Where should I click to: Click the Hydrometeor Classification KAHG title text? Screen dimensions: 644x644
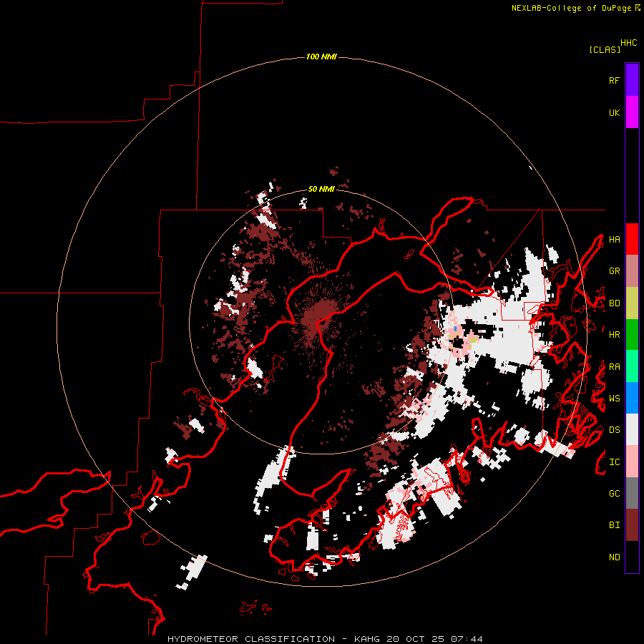point(325,639)
